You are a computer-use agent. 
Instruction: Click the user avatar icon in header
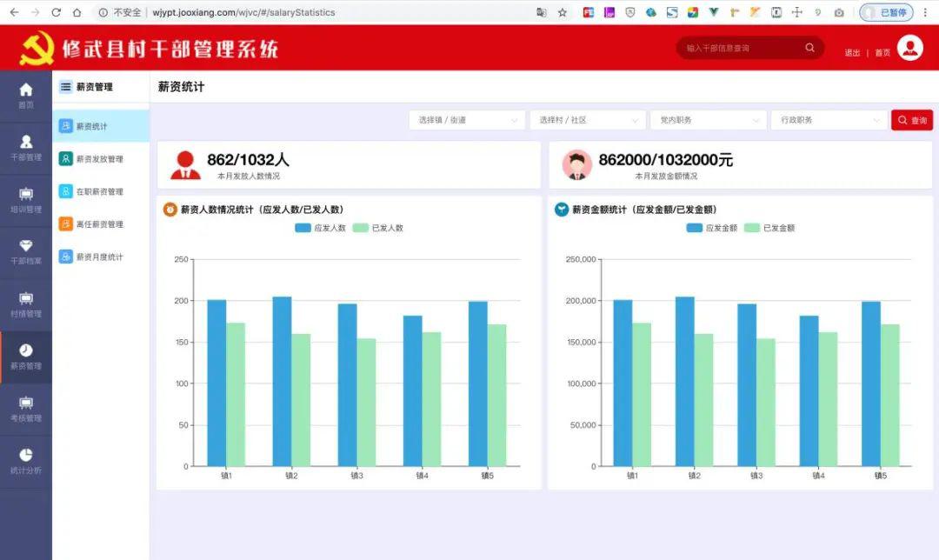point(909,49)
